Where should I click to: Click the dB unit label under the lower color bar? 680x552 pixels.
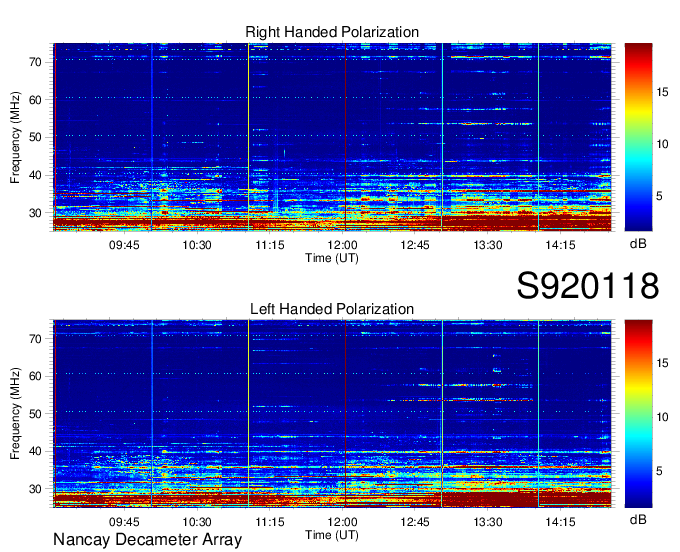tap(638, 519)
